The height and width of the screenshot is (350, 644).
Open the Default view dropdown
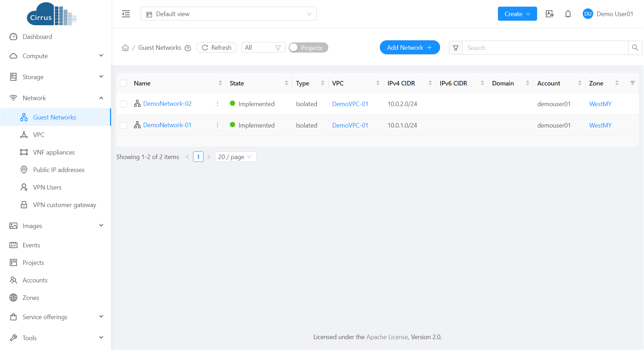coord(228,14)
